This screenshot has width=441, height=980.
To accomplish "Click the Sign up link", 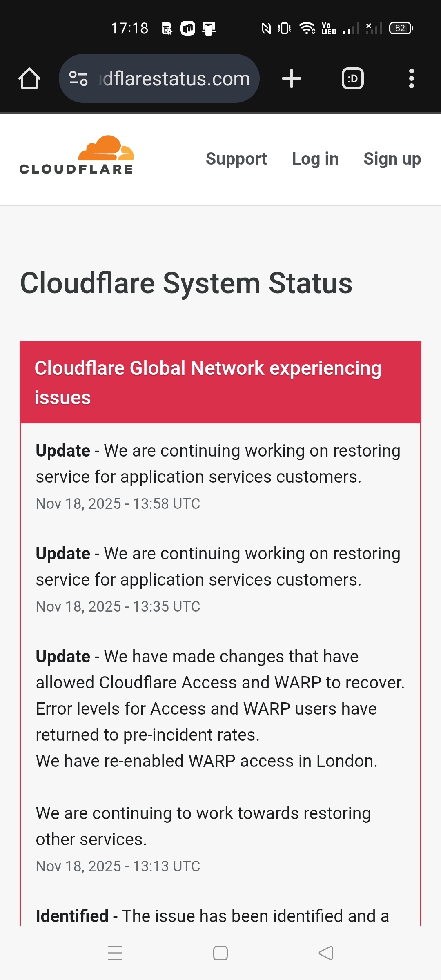I will (x=392, y=159).
